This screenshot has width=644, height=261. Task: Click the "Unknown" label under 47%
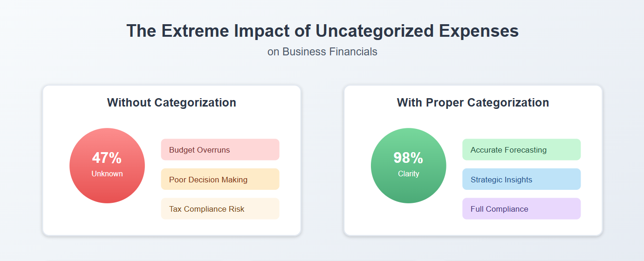coord(107,174)
